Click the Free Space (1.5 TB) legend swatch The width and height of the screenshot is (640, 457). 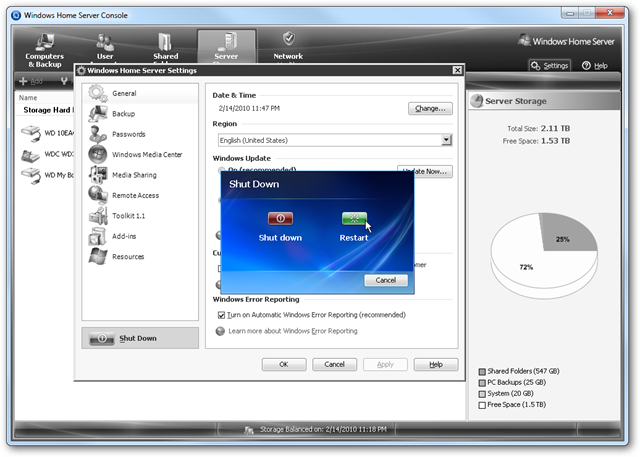(482, 405)
